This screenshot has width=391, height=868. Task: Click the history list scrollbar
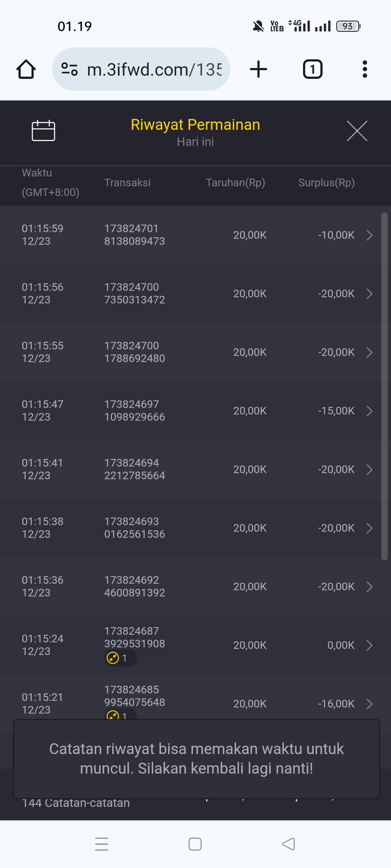click(x=384, y=386)
